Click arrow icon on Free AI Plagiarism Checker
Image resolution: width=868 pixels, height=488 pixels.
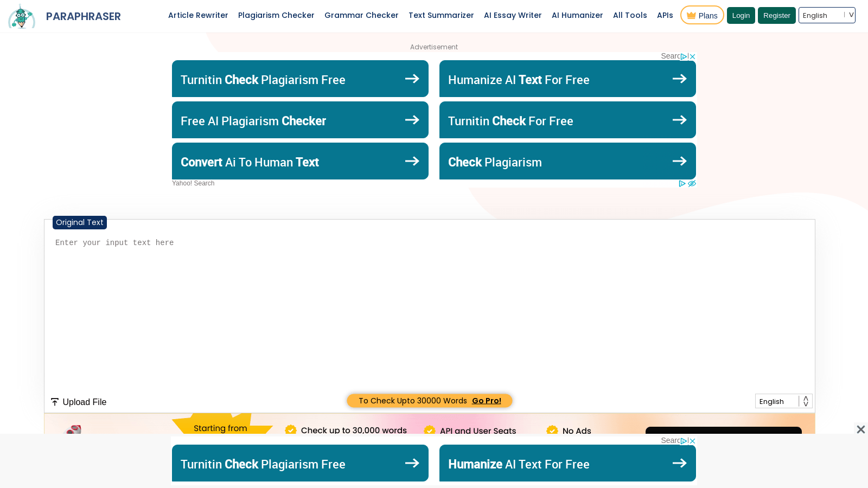(x=412, y=120)
